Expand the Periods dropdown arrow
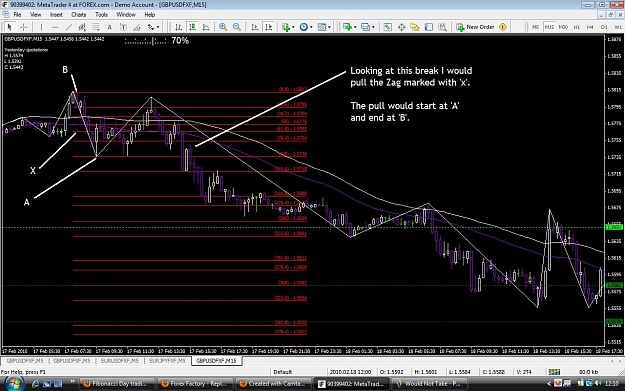This screenshot has width=625, height=391. pyautogui.click(x=311, y=27)
